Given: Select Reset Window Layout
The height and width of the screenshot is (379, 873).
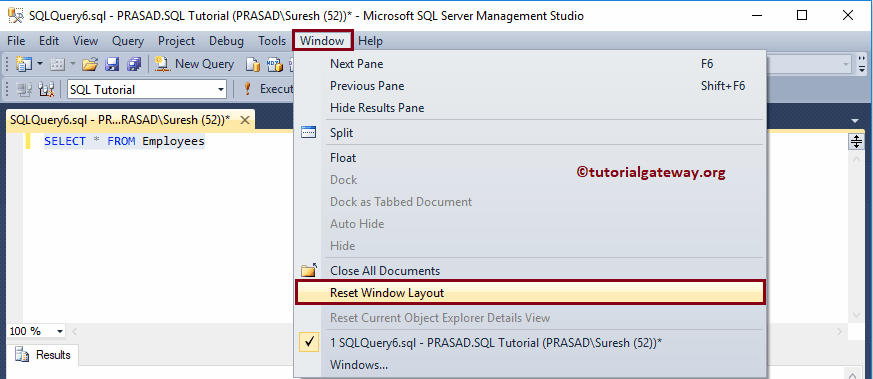Looking at the screenshot, I should point(530,293).
